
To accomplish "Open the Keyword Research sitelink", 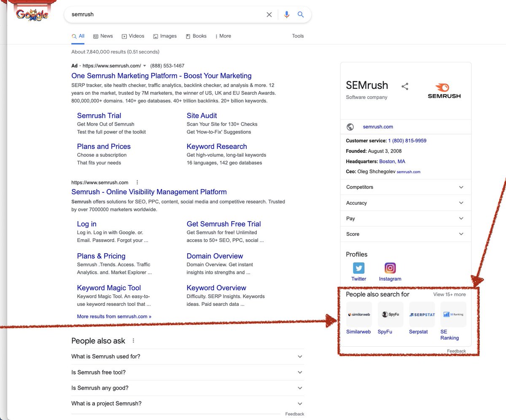I will coord(217,146).
